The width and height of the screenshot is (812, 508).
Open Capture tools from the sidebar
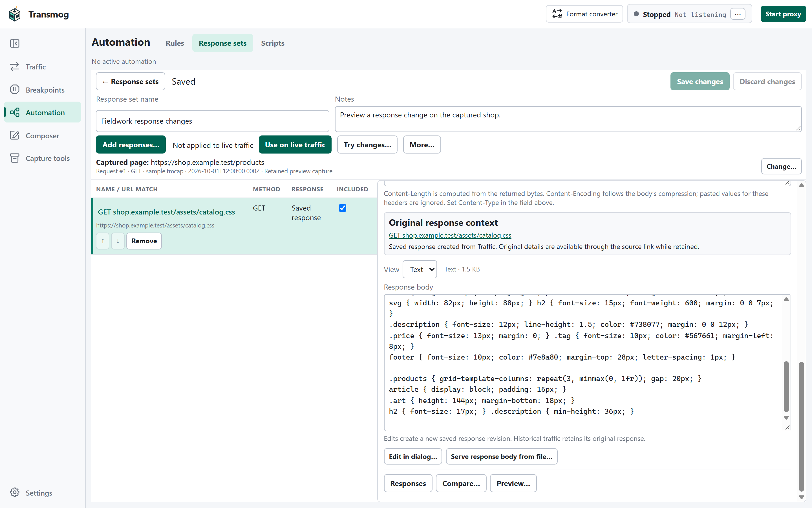[x=43, y=158]
